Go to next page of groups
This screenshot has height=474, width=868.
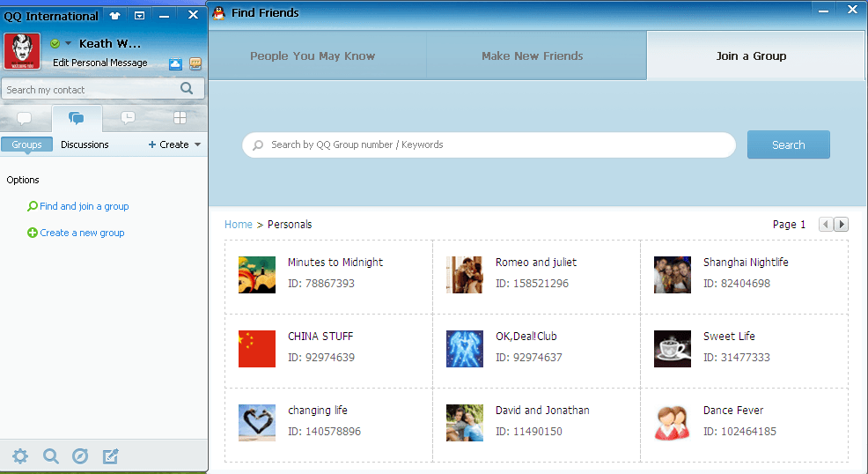[841, 225]
